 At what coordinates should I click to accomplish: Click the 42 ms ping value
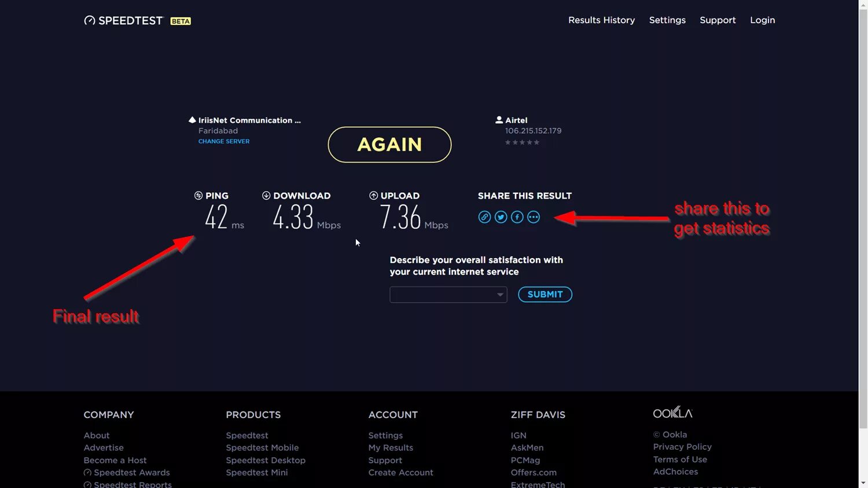[225, 218]
